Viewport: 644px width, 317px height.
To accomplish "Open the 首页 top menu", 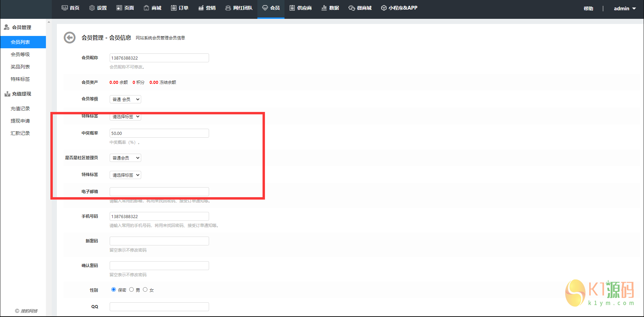I will [70, 8].
